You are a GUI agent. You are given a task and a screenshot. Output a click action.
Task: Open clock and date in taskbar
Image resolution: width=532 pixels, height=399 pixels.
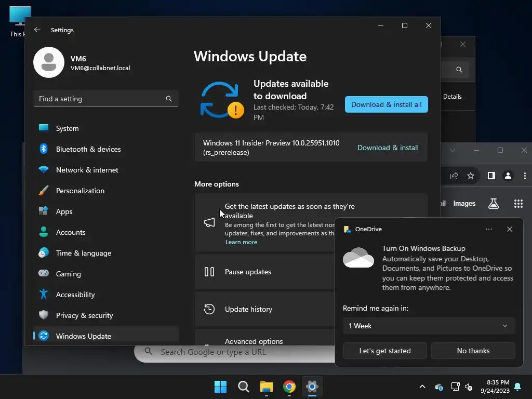495,387
